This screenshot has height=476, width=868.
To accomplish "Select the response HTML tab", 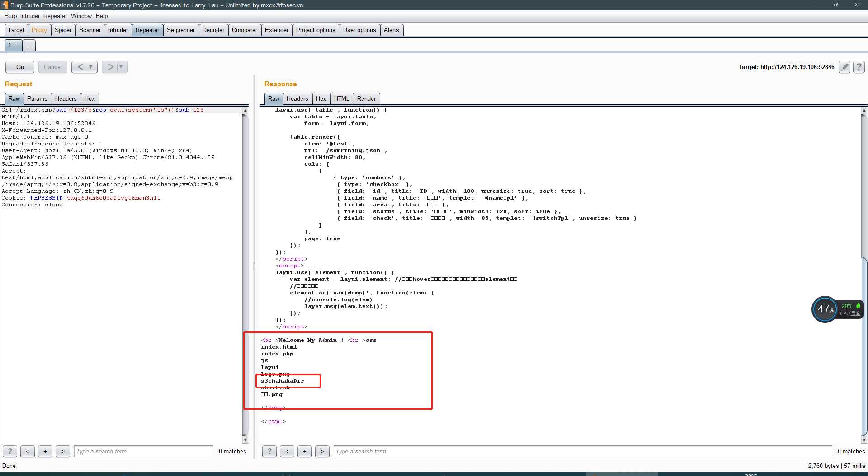I will pyautogui.click(x=342, y=98).
